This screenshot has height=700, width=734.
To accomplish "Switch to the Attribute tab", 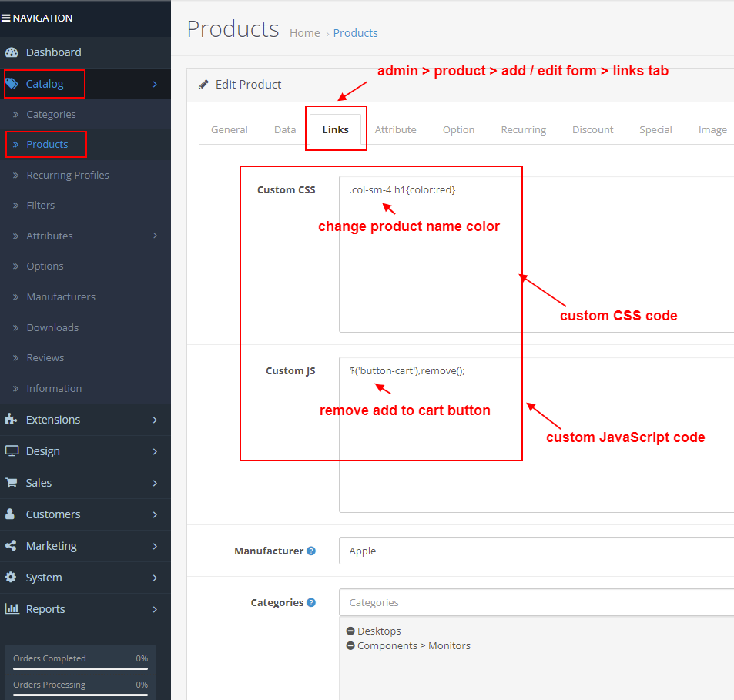I will pyautogui.click(x=395, y=129).
